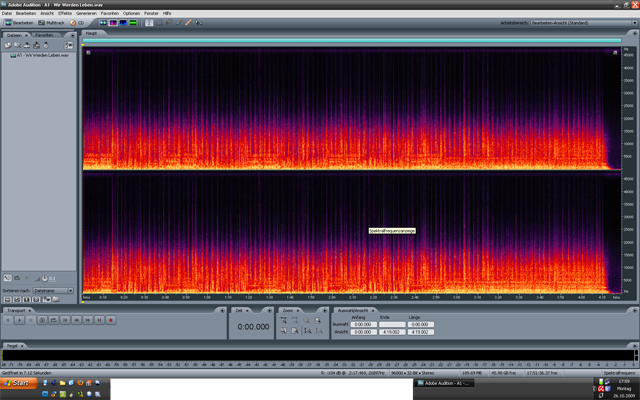Click red Record button
640x400 pixels.
point(111,320)
